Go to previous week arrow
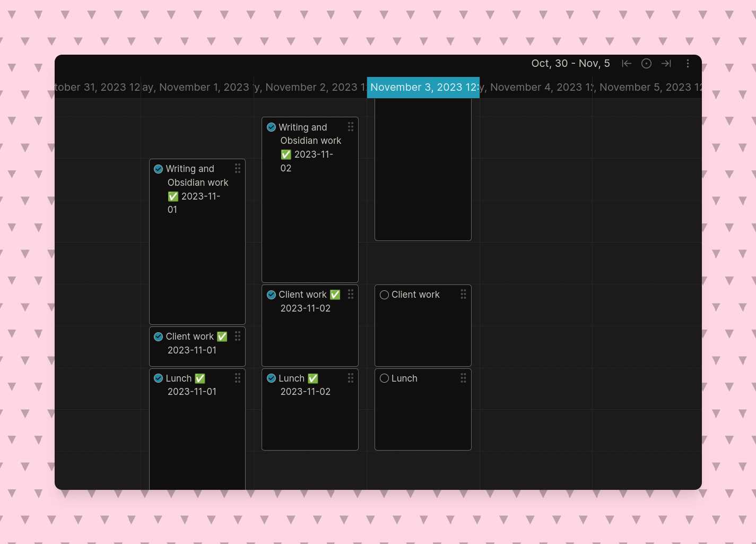This screenshot has width=756, height=544. pos(627,64)
